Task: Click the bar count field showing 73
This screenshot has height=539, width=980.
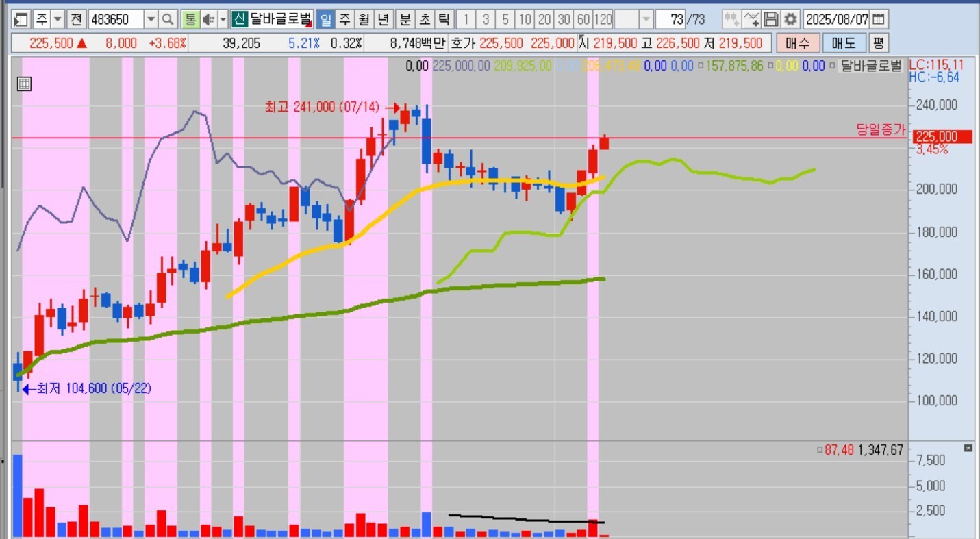Action: click(x=671, y=18)
